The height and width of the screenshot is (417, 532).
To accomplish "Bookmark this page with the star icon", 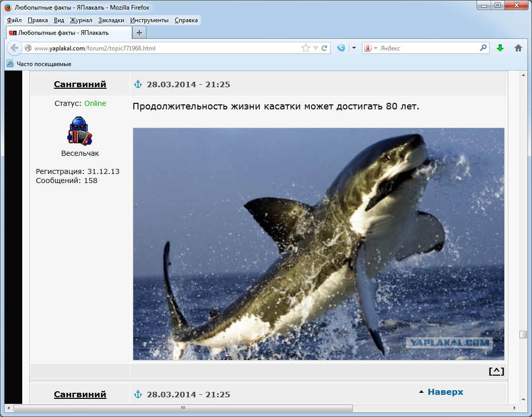I will coord(305,48).
